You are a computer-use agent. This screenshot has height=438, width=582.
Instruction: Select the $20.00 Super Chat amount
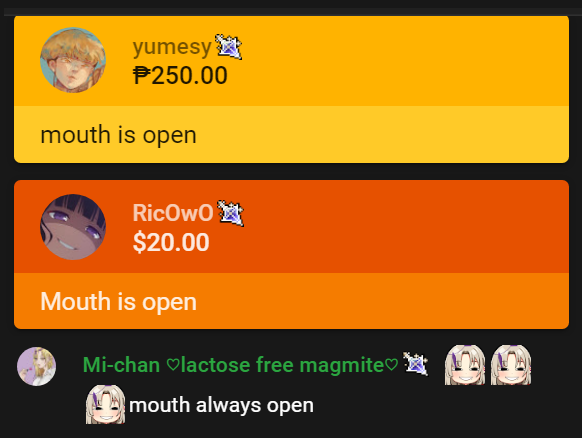coord(171,242)
